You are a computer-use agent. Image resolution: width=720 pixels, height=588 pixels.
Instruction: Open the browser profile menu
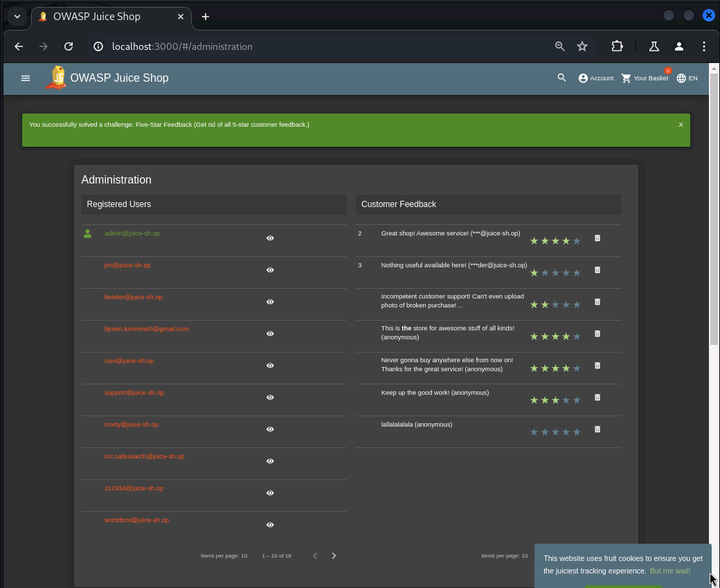click(x=679, y=46)
